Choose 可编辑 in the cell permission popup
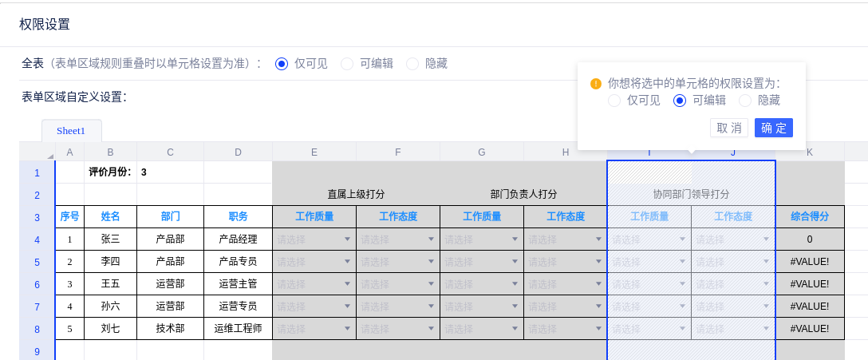868x360 pixels. point(680,101)
